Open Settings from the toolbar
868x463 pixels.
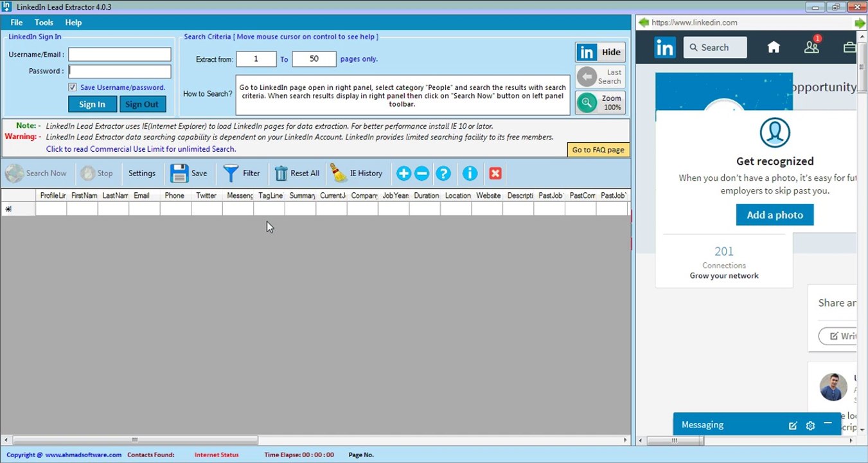click(x=142, y=173)
